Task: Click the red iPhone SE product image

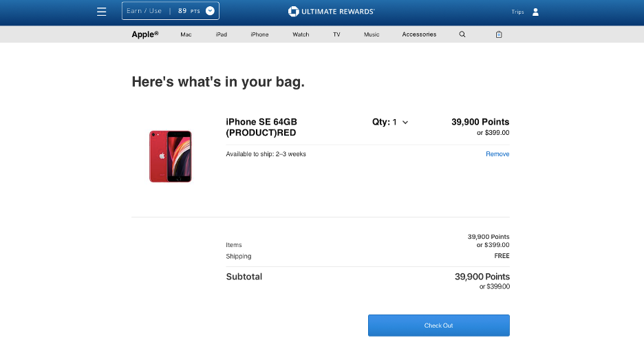Action: pos(170,156)
